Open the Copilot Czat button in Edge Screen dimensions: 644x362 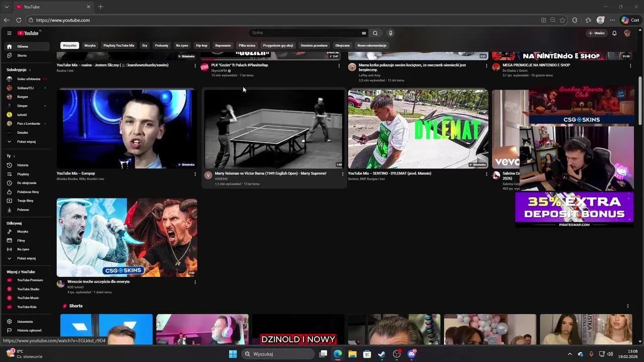tap(630, 20)
